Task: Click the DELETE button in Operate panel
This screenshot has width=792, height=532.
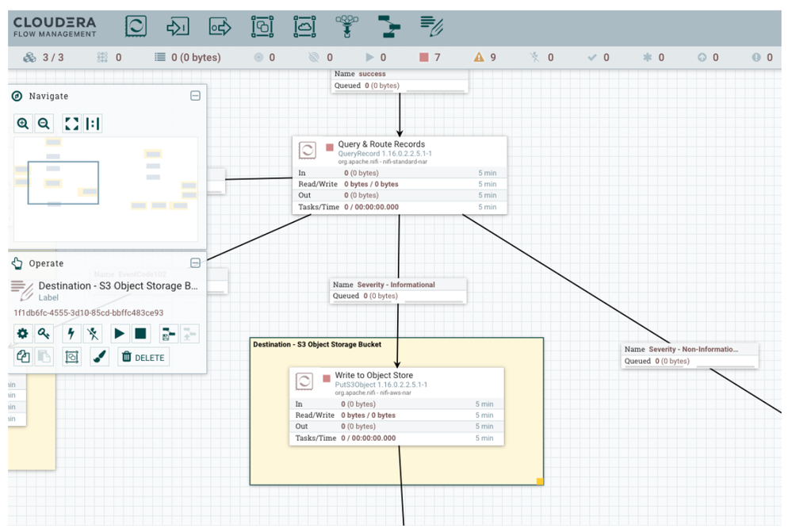Action: pyautogui.click(x=143, y=358)
